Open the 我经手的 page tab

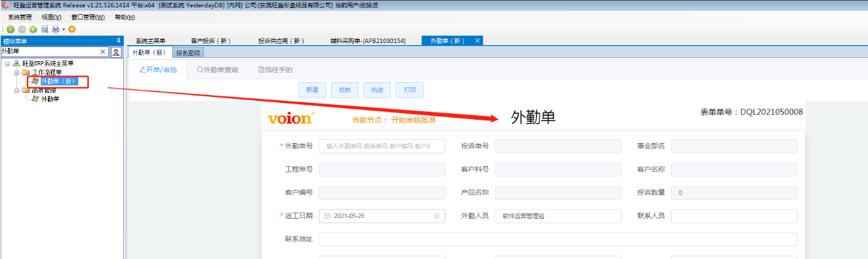pyautogui.click(x=275, y=69)
